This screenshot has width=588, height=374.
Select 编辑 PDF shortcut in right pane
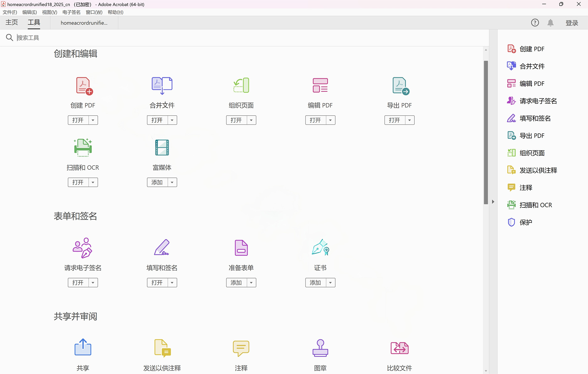click(x=526, y=84)
